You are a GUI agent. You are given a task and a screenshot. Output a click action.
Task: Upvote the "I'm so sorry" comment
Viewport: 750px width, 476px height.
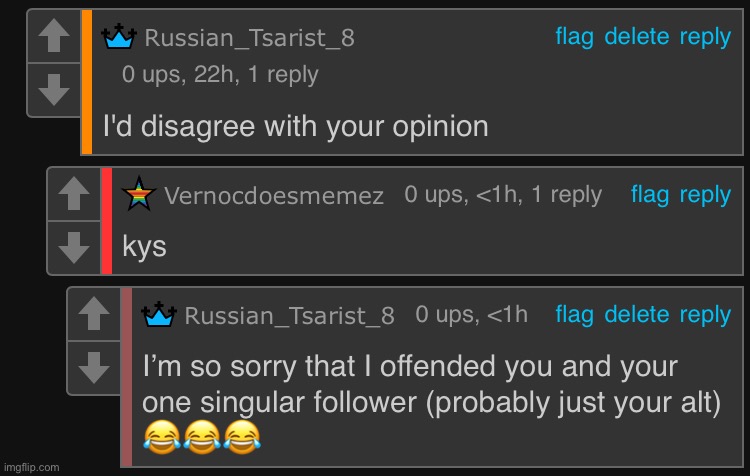tap(94, 314)
